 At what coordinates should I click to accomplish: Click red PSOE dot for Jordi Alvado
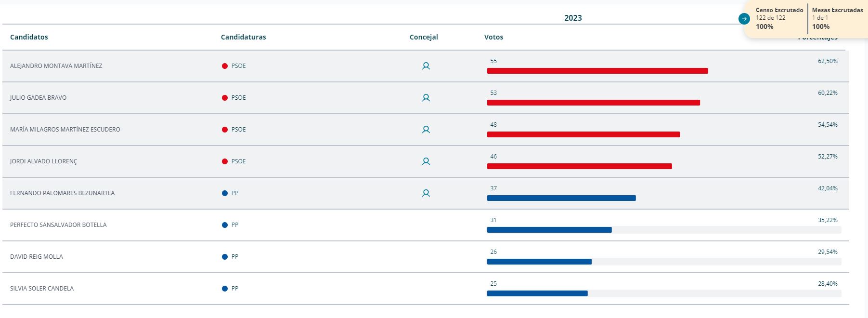tap(224, 161)
